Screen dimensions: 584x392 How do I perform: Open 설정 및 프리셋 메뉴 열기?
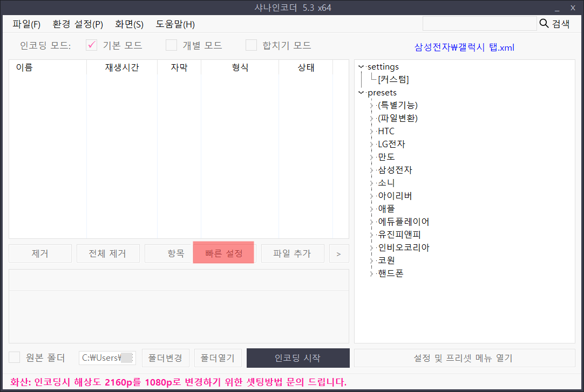tap(464, 358)
